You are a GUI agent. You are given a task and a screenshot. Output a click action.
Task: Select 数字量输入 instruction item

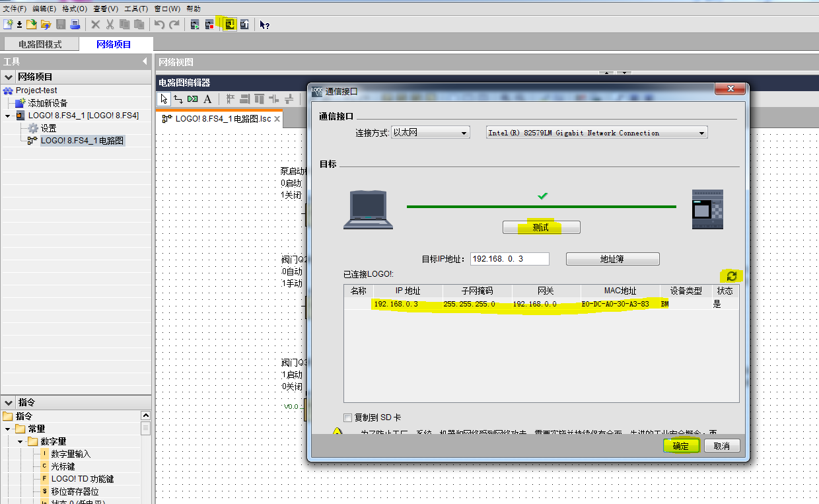[71, 454]
